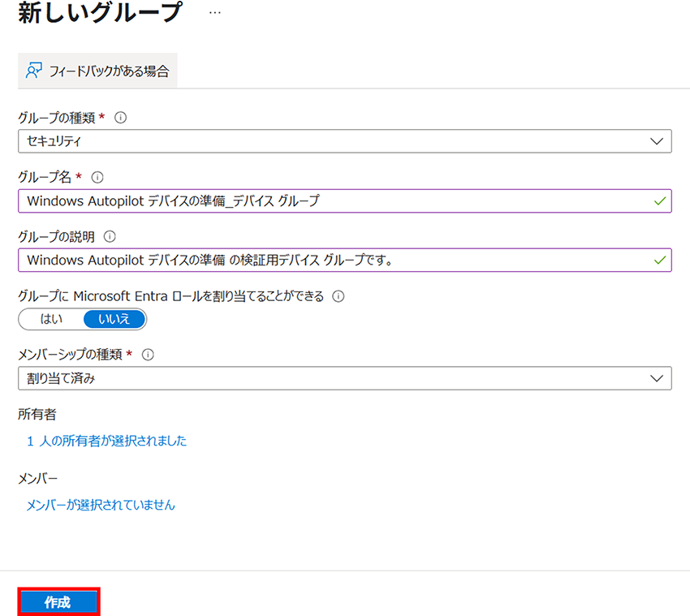Show info tooltip for Microsoft Entra ロール setting
The image size is (690, 616).
[x=338, y=296]
